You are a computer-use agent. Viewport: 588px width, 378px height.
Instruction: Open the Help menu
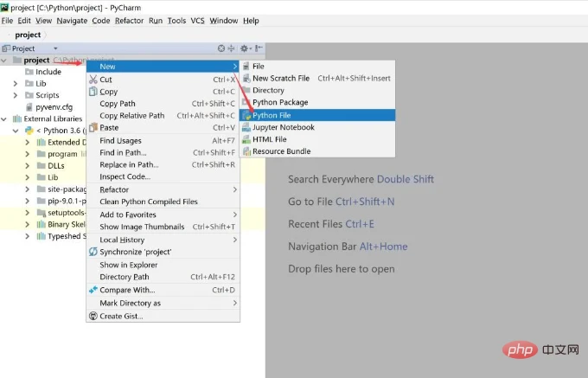pos(251,21)
